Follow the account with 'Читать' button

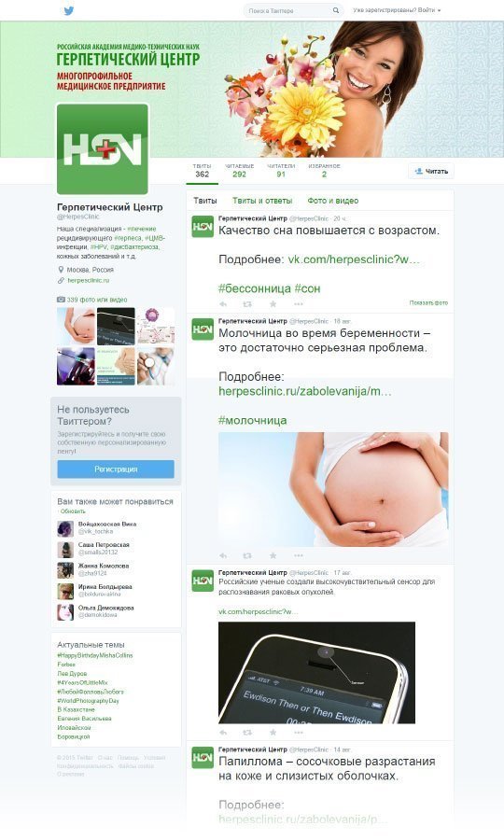(x=431, y=171)
